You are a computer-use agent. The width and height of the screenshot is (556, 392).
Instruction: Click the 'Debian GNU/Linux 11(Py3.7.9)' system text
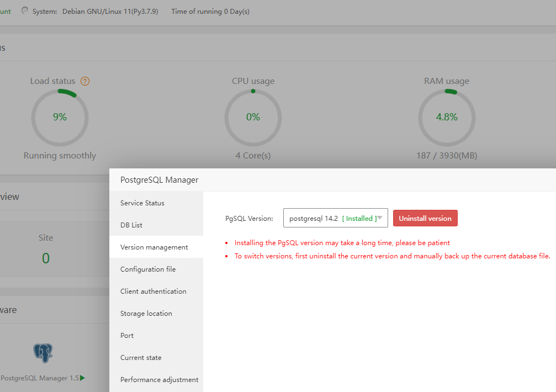pyautogui.click(x=110, y=11)
